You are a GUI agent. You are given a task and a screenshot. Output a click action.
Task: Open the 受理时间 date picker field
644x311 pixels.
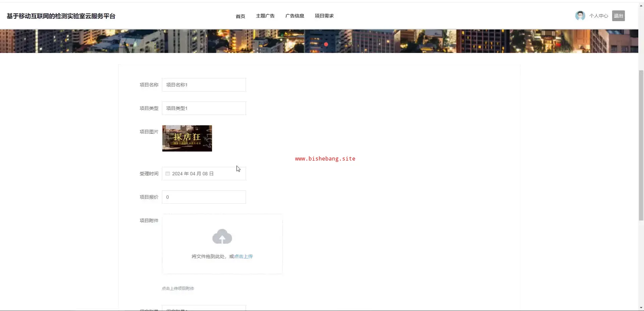[204, 174]
